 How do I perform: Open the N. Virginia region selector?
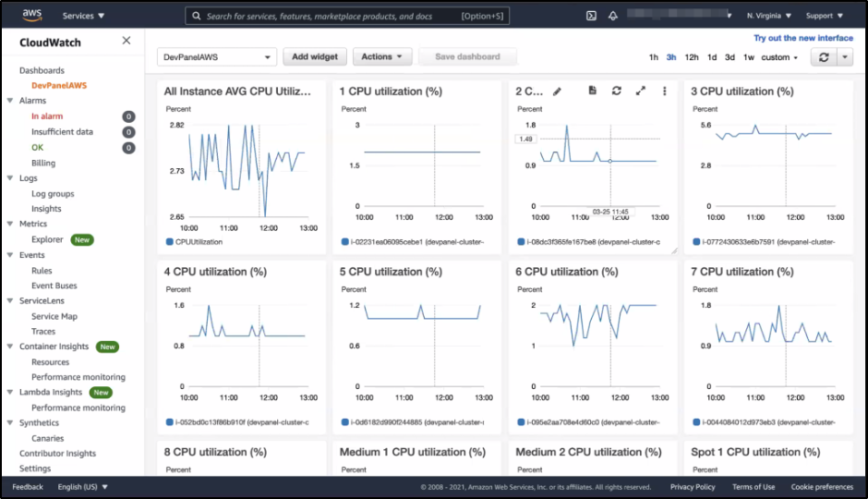tap(769, 16)
